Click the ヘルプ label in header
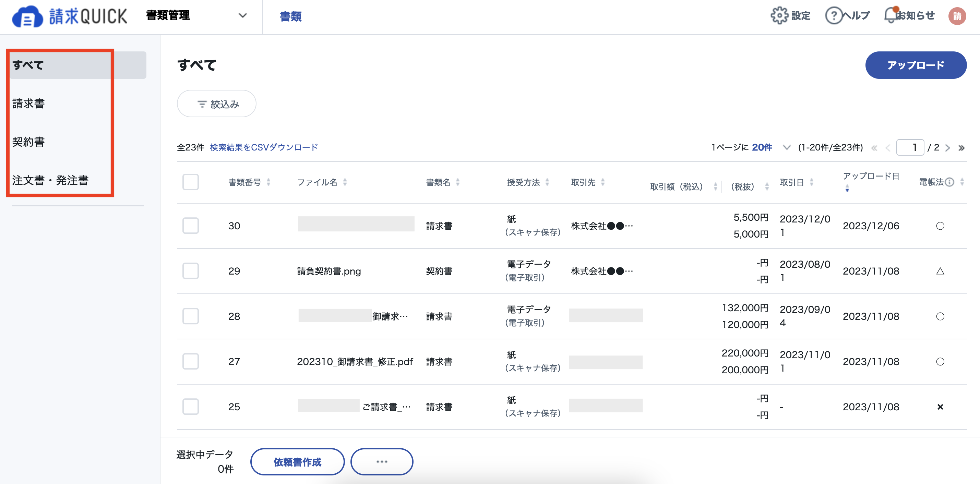Image resolution: width=980 pixels, height=484 pixels. tap(856, 15)
